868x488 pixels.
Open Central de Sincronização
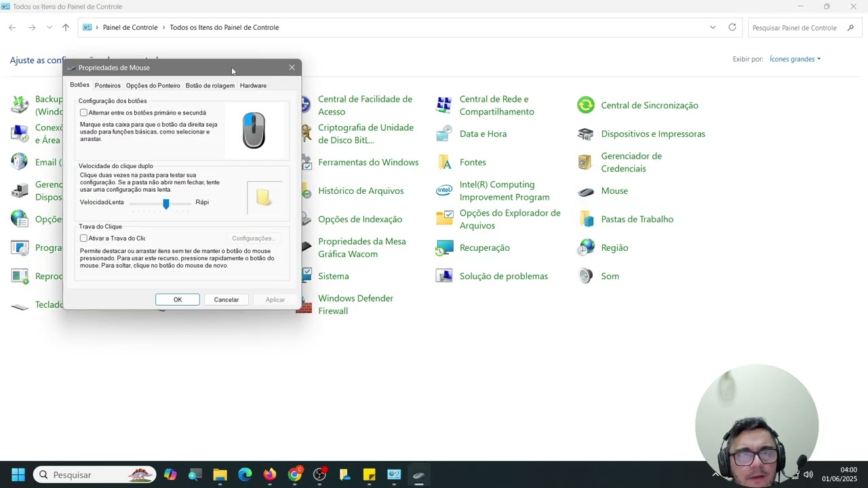point(649,105)
